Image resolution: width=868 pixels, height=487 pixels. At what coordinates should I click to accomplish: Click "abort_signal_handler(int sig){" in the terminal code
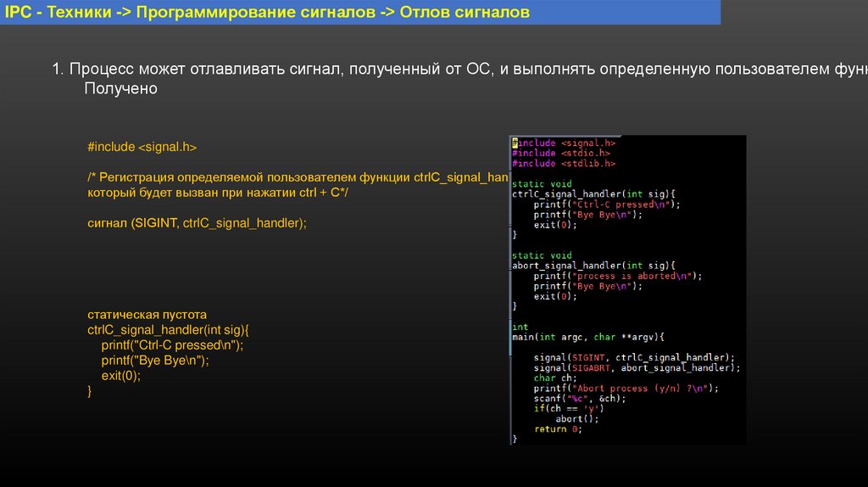(593, 266)
